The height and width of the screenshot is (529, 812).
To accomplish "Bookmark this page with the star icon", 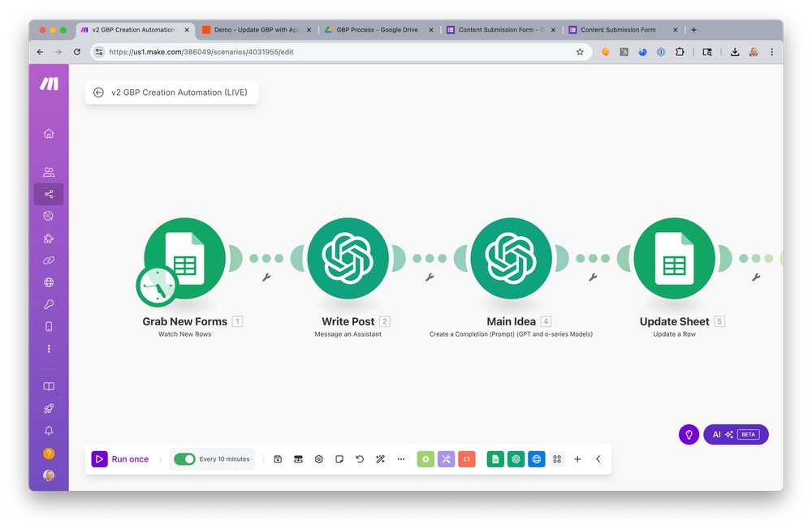I will click(x=580, y=52).
